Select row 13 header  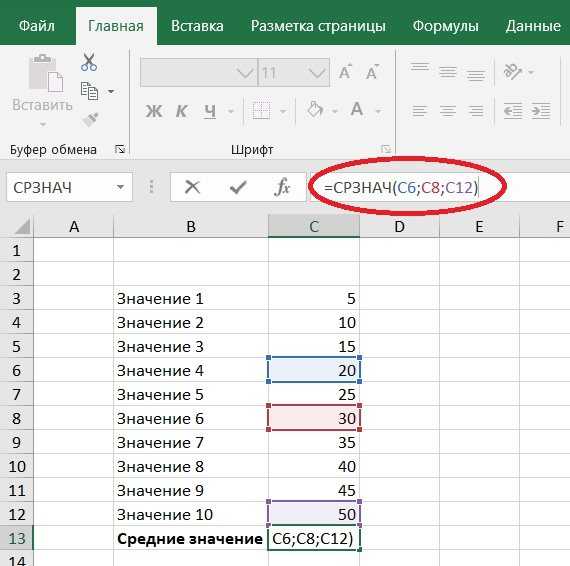[17, 538]
